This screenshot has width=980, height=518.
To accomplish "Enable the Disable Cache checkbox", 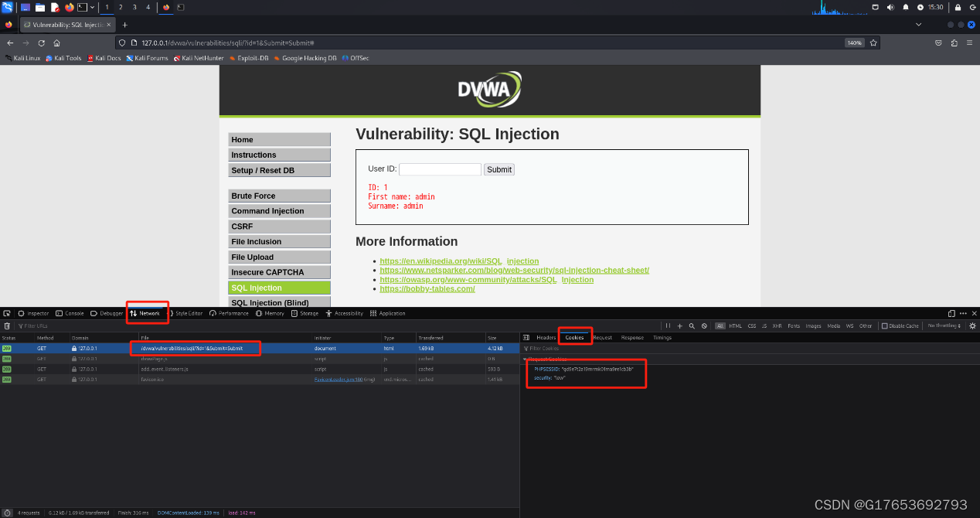I will pos(884,325).
